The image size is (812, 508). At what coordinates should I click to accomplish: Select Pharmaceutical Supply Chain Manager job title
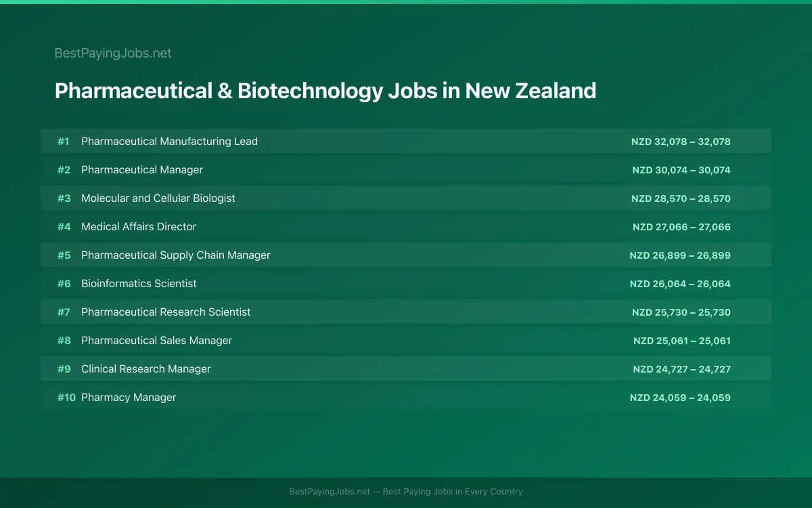pos(176,255)
